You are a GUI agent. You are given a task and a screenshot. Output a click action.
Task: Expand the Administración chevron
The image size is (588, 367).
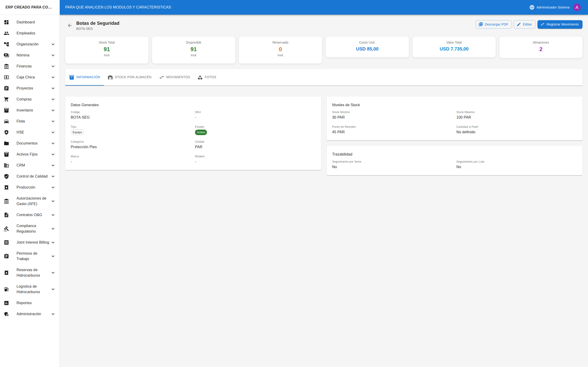point(53,314)
